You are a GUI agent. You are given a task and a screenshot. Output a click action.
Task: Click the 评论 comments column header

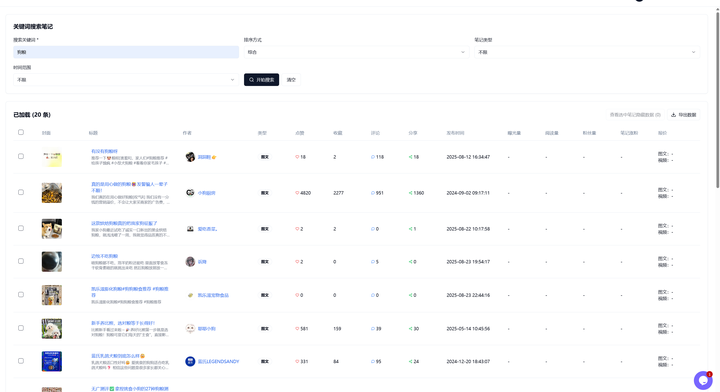tap(375, 133)
